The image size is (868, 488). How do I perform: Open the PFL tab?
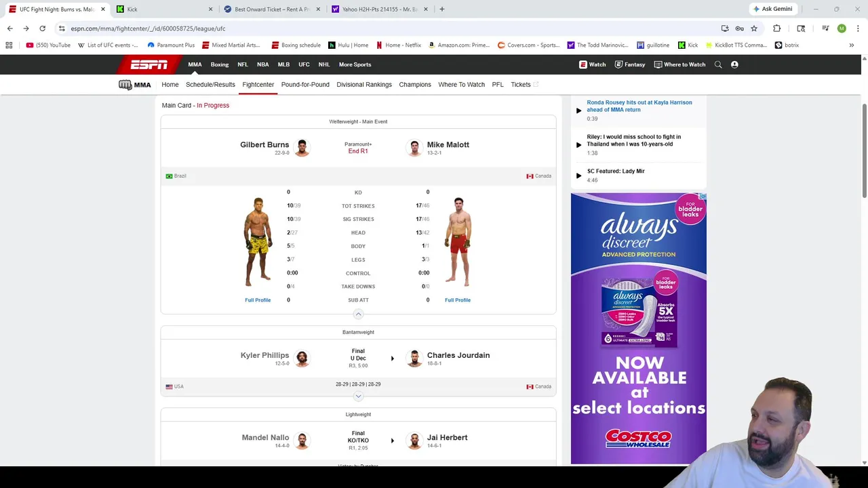click(498, 85)
